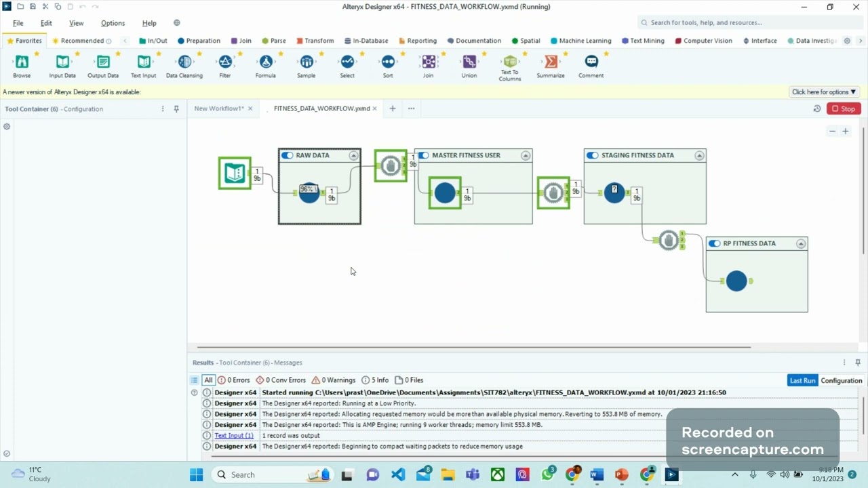Zoom in the canvas with plus button
The image size is (868, 488).
point(846,131)
